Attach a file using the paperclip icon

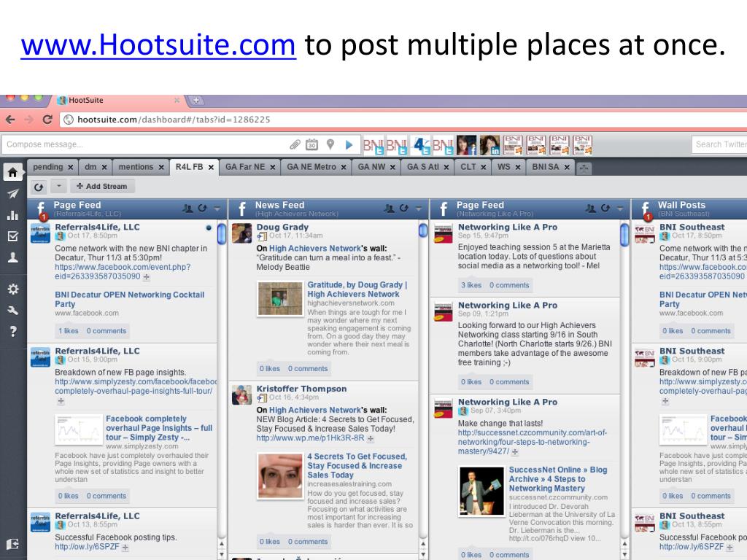tap(295, 144)
